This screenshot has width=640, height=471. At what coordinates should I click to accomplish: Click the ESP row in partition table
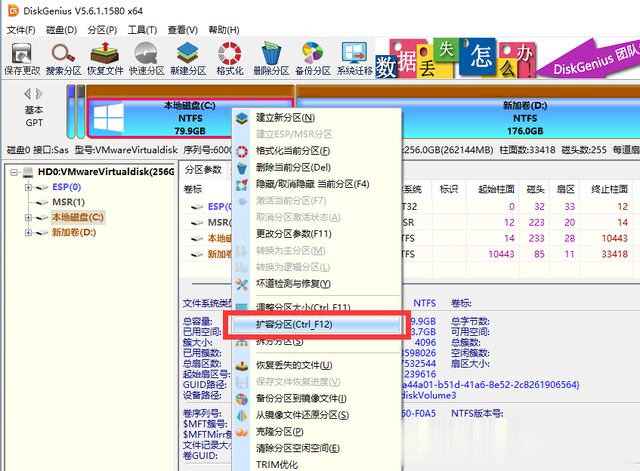tap(408, 207)
